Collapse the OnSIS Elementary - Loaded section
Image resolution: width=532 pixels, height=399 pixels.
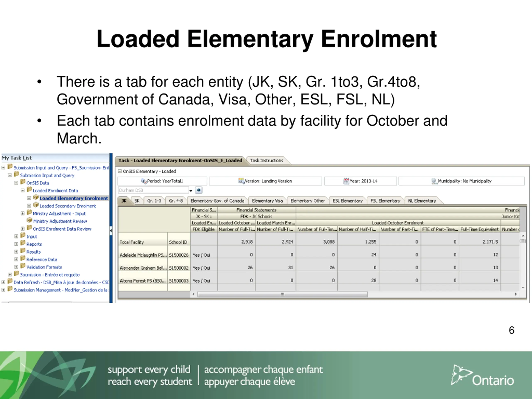pos(120,171)
